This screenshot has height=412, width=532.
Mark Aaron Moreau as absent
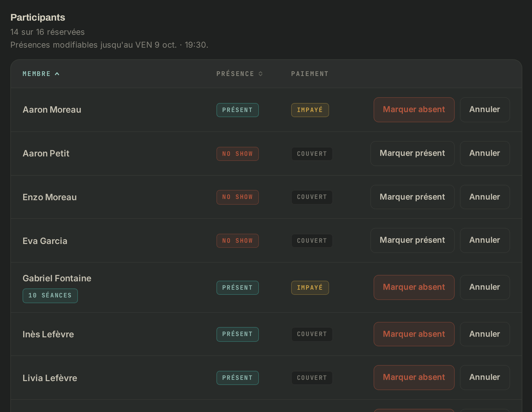pos(414,110)
